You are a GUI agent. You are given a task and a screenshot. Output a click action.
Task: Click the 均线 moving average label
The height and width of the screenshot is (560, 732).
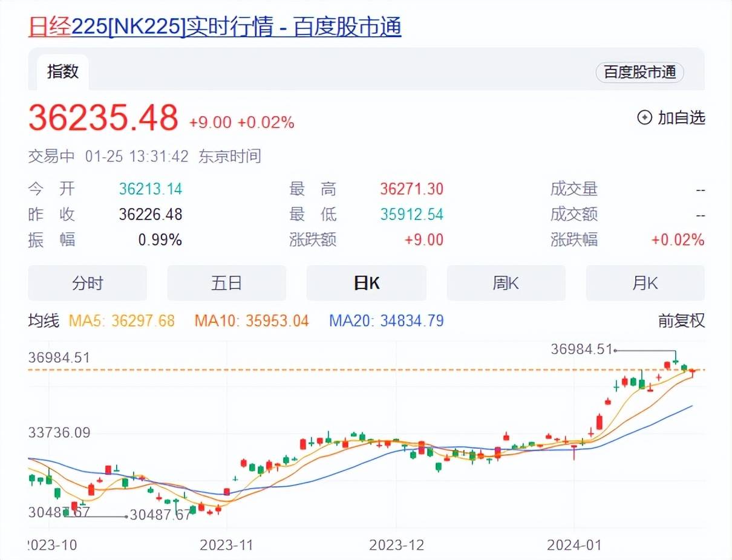pyautogui.click(x=44, y=321)
